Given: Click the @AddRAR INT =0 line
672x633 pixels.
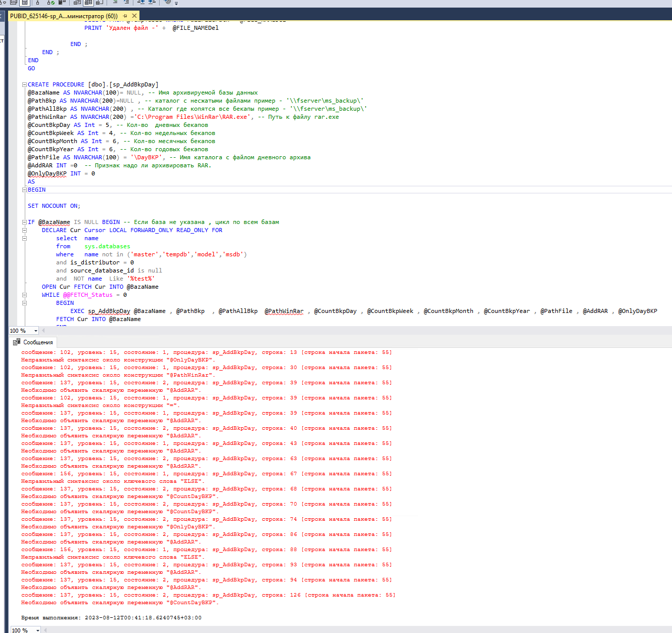Looking at the screenshot, I should pyautogui.click(x=119, y=165).
